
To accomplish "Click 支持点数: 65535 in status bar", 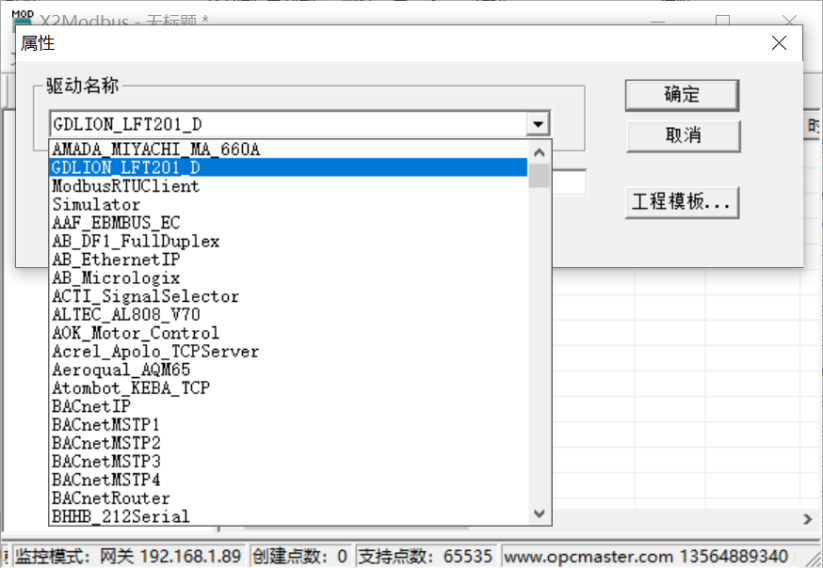I will (x=426, y=556).
